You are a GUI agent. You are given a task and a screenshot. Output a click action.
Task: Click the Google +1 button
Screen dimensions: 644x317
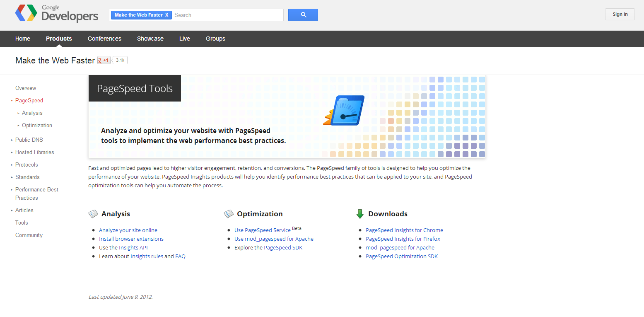coord(104,60)
